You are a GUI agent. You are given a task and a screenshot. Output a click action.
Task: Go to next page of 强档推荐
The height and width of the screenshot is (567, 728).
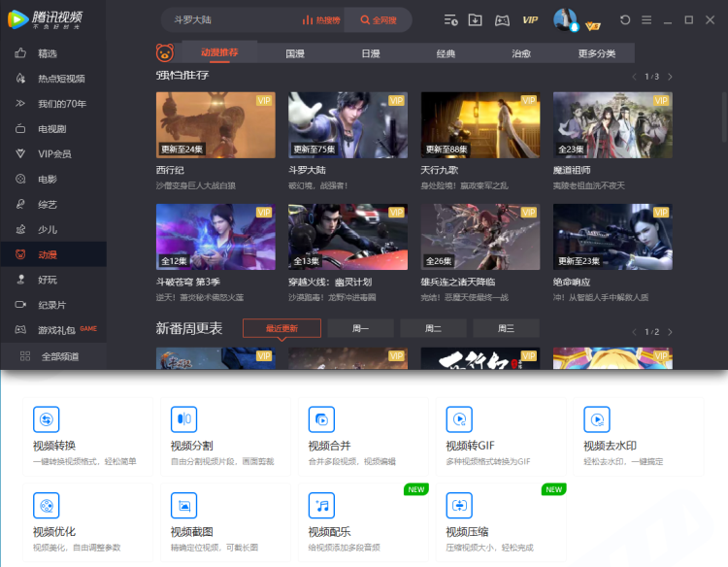coord(670,77)
